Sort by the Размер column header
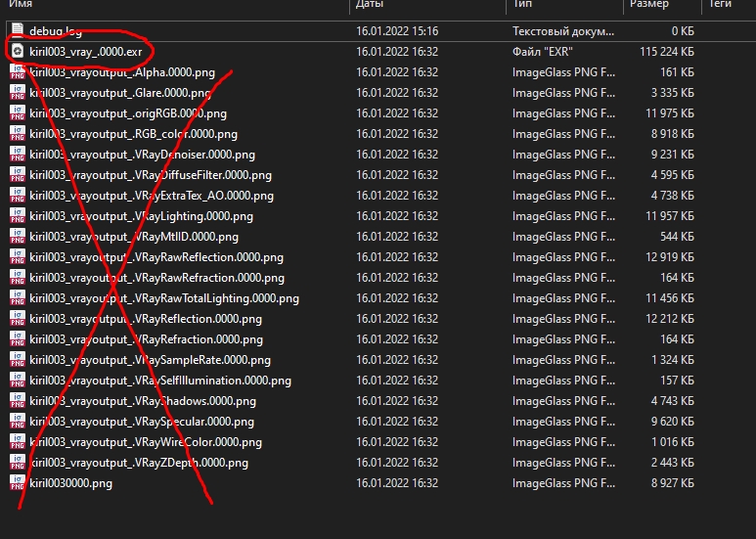Image resolution: width=756 pixels, height=539 pixels. click(649, 5)
